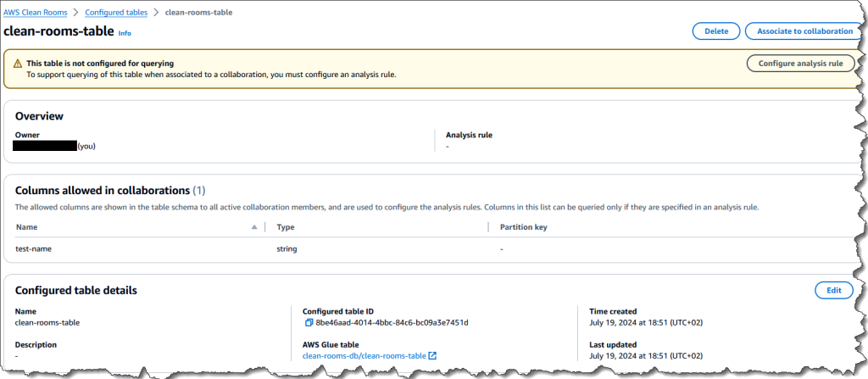Open the Info link beside the title
868x379 pixels.
125,33
